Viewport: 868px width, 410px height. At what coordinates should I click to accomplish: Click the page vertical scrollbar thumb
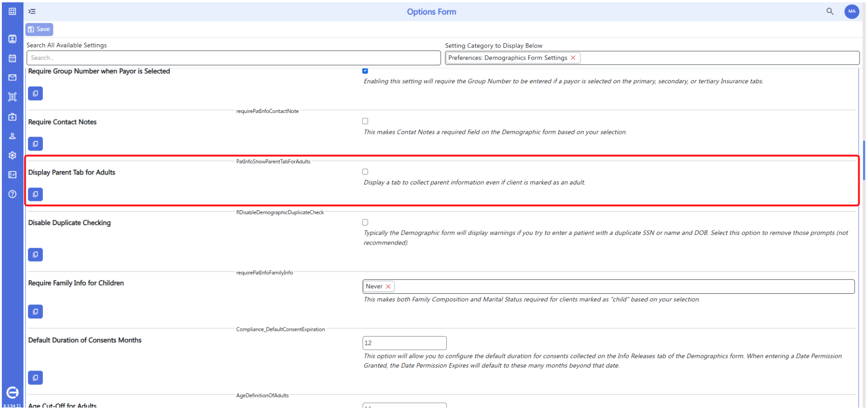coord(864,160)
